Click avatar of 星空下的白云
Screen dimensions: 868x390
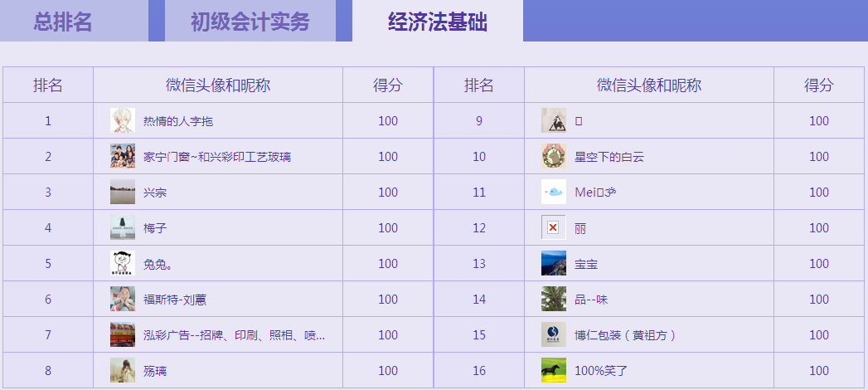point(553,156)
